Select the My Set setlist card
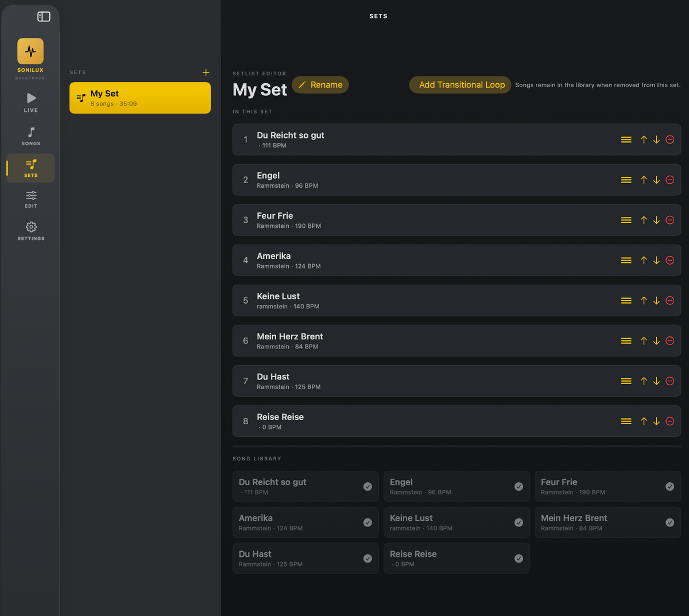 pos(140,98)
